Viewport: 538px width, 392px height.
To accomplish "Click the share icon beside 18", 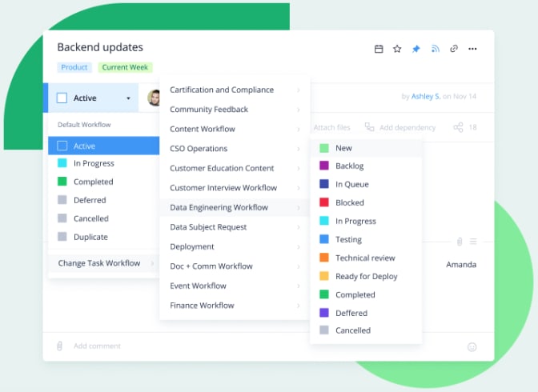I will (458, 127).
